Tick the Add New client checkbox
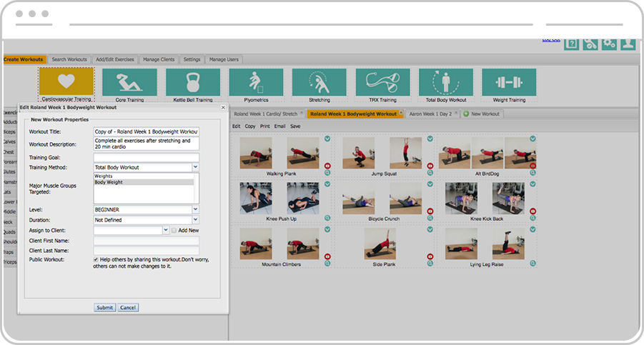The image size is (644, 345). 174,230
